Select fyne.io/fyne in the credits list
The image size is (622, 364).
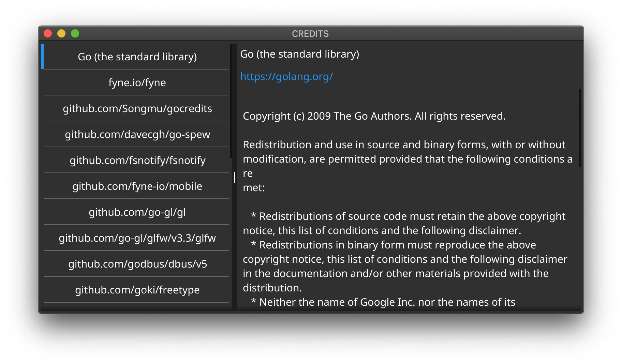(x=137, y=82)
